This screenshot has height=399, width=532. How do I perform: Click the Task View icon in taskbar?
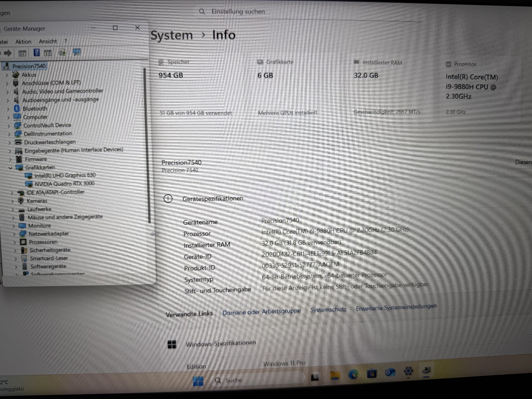point(315,377)
